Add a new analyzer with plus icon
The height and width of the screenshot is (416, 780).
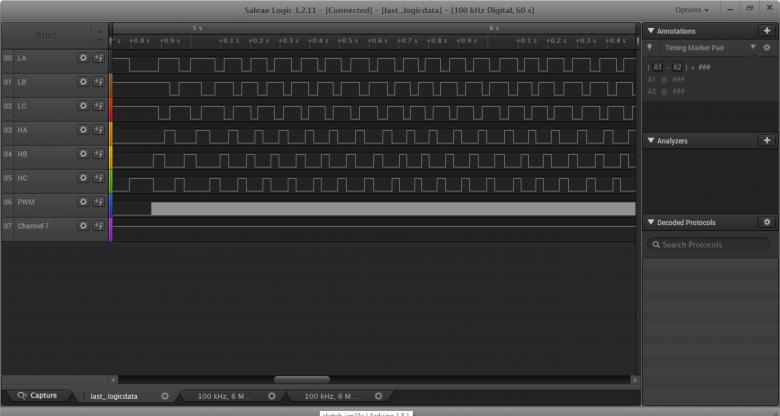pyautogui.click(x=766, y=141)
